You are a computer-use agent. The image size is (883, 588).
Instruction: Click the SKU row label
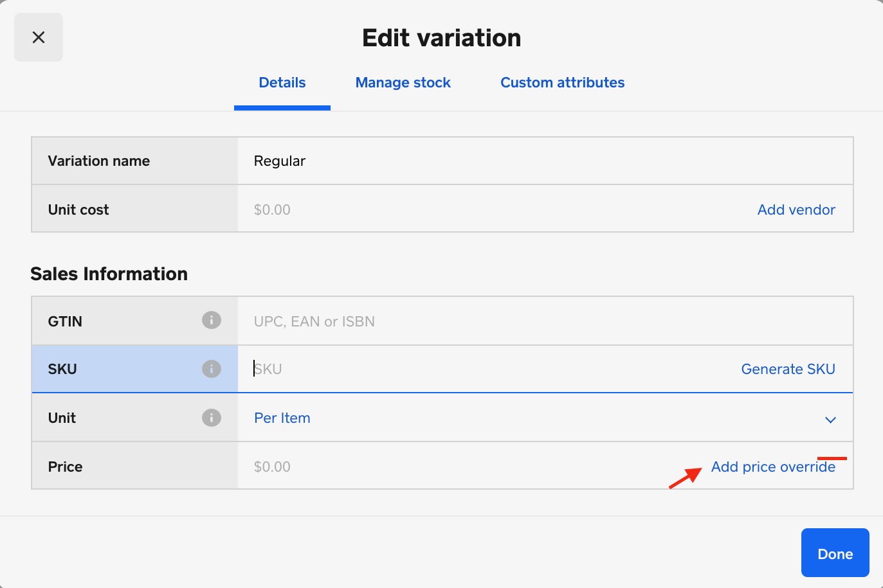[62, 369]
